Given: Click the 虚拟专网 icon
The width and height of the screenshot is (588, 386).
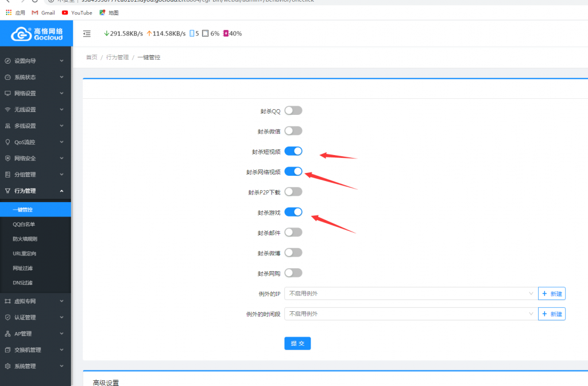Looking at the screenshot, I should (x=7, y=301).
